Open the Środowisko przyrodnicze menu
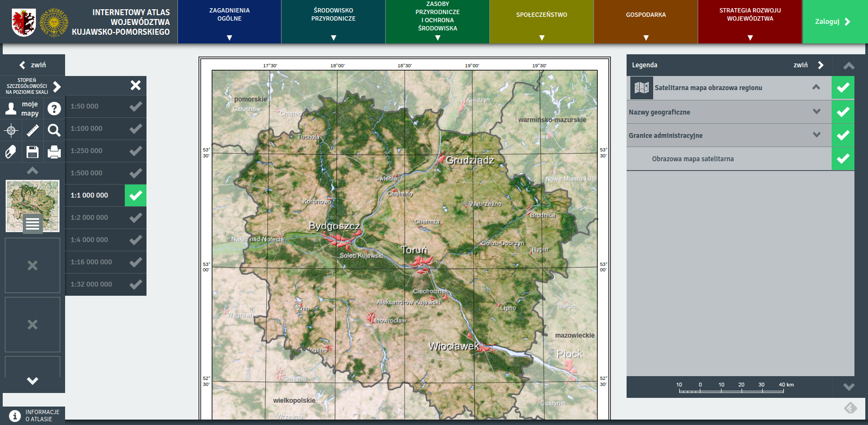868x425 pixels. 333,22
